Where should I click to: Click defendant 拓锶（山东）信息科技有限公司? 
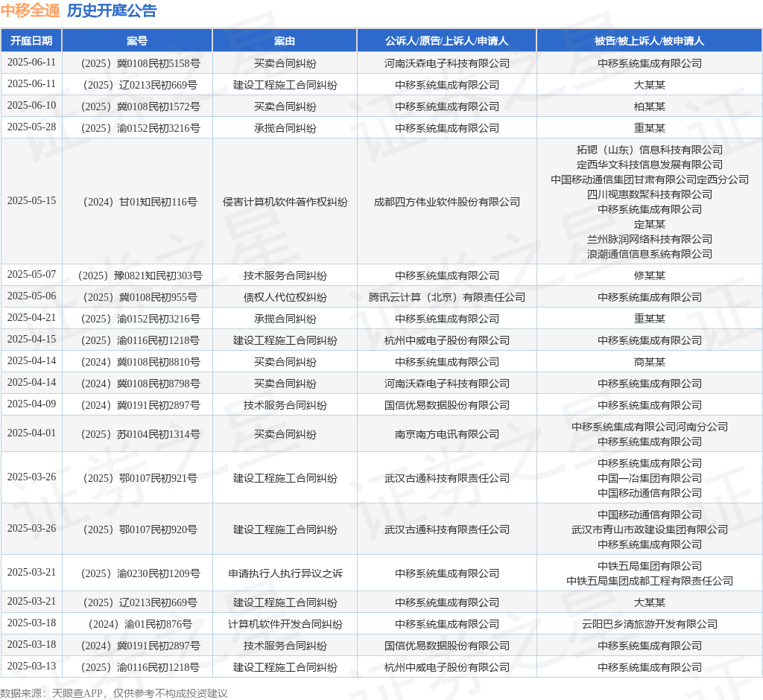pyautogui.click(x=650, y=150)
